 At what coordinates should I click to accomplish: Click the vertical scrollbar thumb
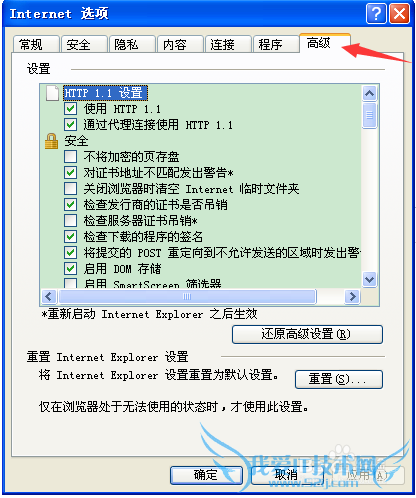(369, 115)
